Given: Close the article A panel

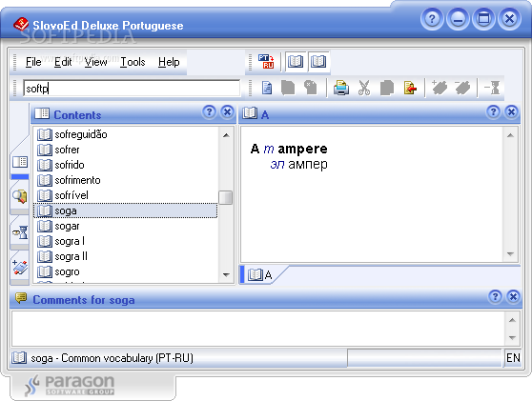Looking at the screenshot, I should 511,111.
